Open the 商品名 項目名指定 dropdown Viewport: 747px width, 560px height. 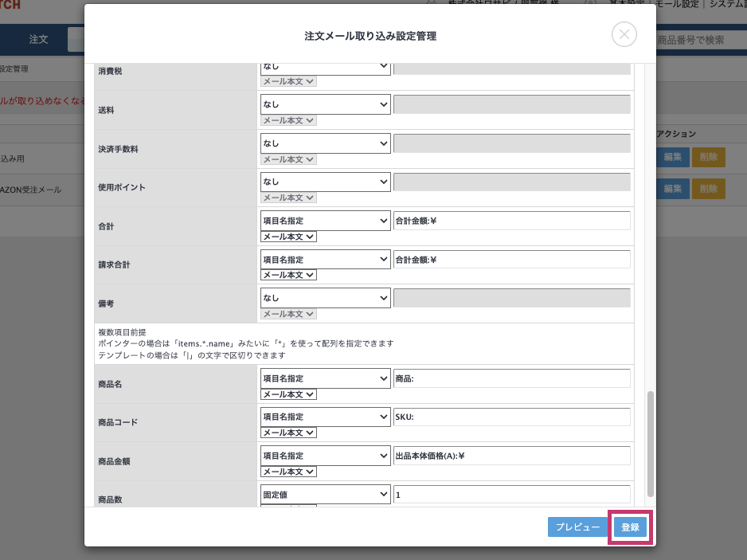tap(326, 378)
